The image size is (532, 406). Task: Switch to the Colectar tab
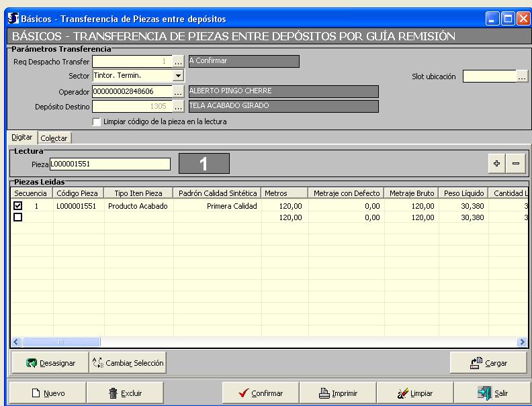pos(54,138)
